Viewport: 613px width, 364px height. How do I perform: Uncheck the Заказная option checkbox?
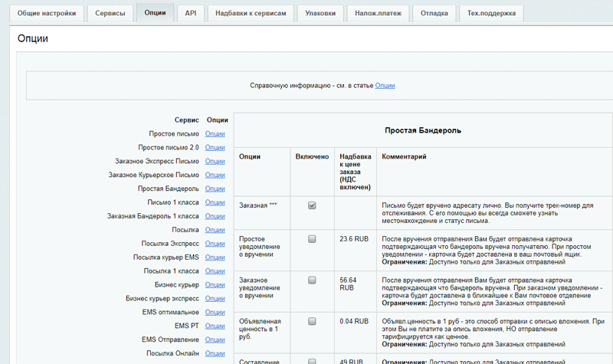pyautogui.click(x=312, y=205)
